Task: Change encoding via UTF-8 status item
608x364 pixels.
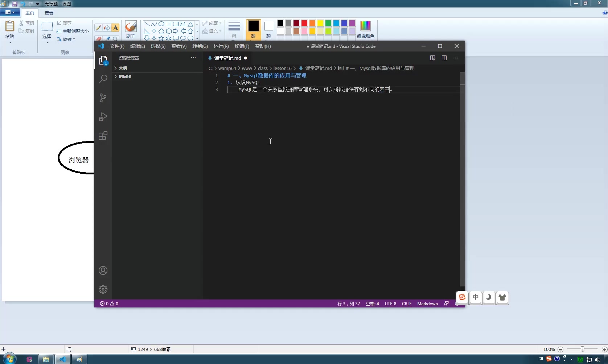Action: tap(390, 304)
